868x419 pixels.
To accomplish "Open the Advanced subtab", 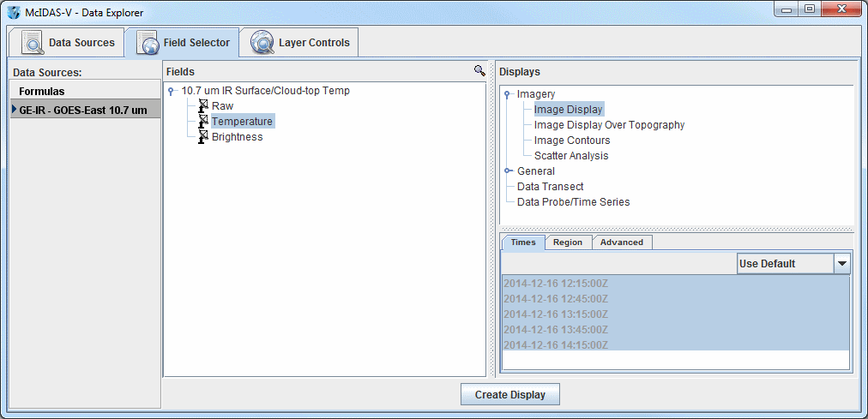I will point(621,242).
